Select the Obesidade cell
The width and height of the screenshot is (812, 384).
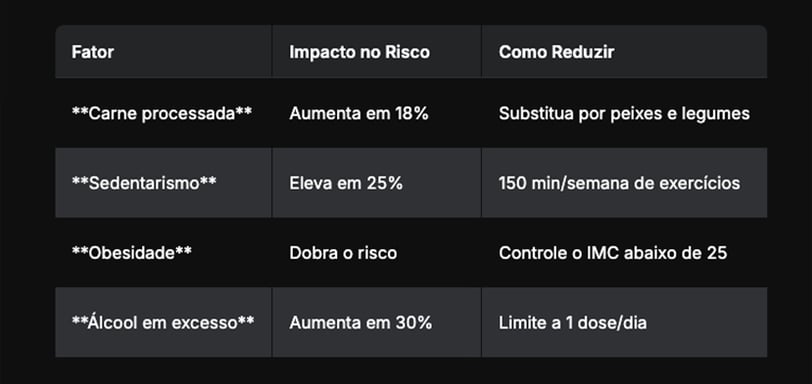pyautogui.click(x=163, y=253)
